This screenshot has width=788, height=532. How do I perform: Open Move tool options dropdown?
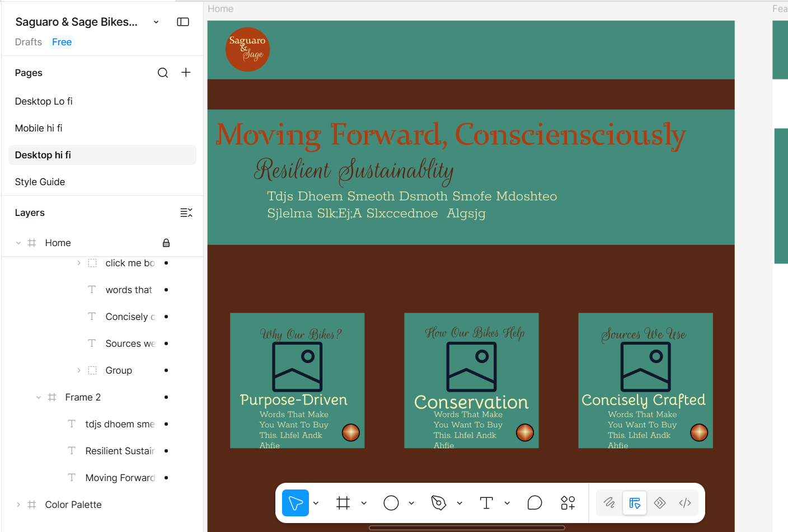click(316, 503)
